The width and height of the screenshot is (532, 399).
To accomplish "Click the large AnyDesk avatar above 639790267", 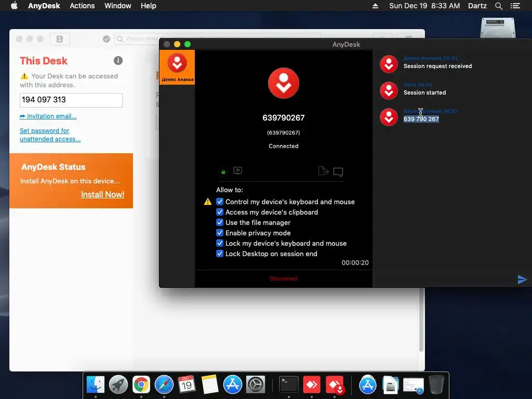I will click(284, 83).
